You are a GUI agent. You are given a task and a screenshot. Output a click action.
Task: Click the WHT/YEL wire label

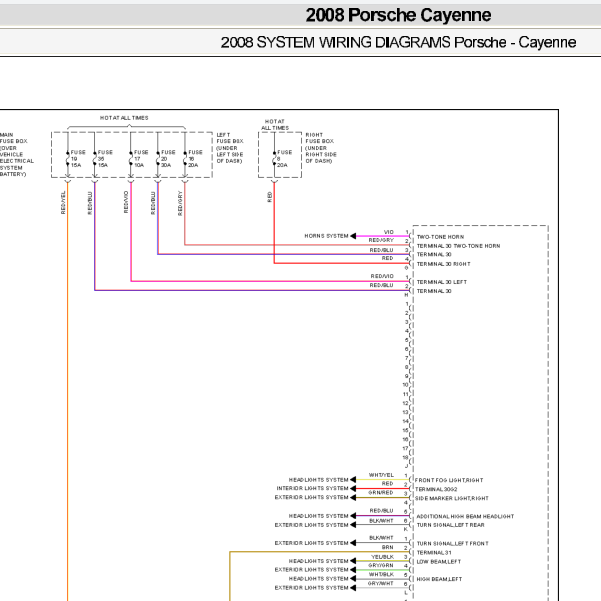(x=381, y=475)
